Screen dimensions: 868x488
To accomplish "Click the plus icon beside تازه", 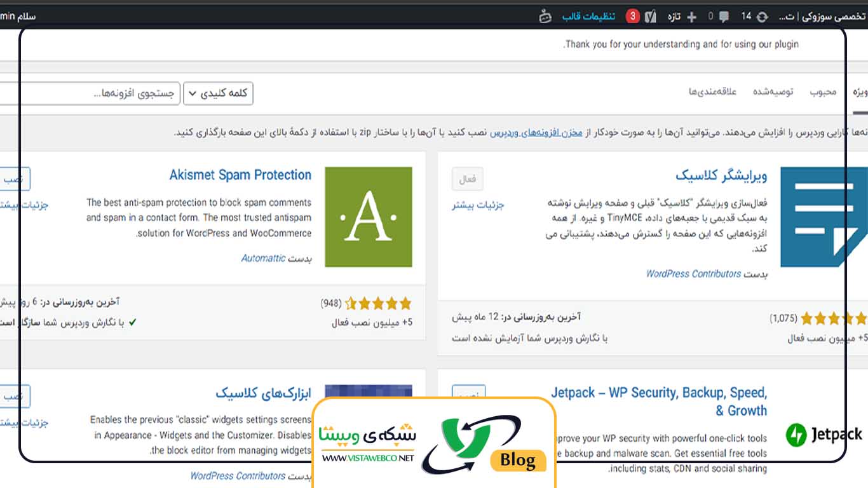I will [x=692, y=17].
